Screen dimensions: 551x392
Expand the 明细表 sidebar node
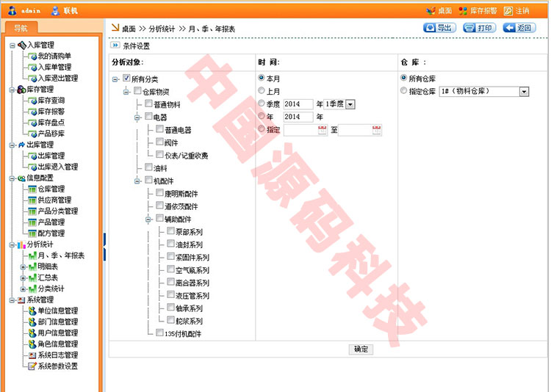[x=24, y=267]
